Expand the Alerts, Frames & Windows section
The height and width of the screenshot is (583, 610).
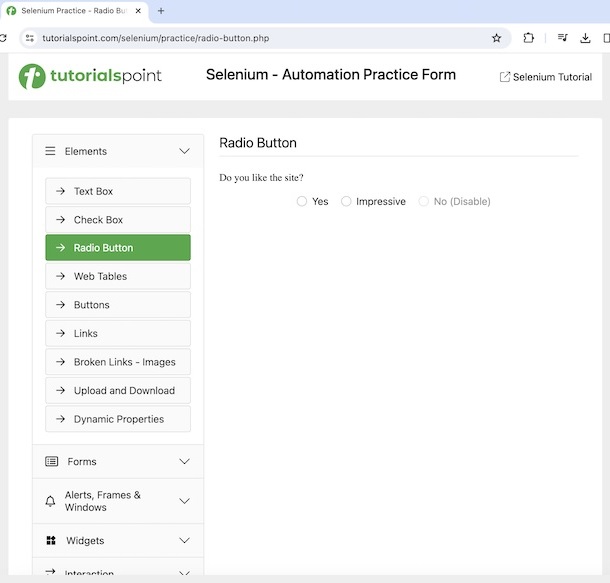[x=184, y=501]
